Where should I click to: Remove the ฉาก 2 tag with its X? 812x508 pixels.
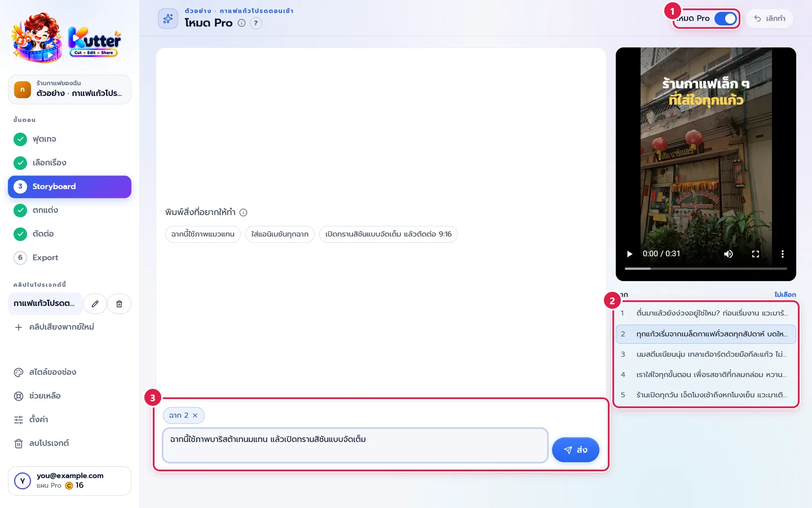click(x=195, y=415)
